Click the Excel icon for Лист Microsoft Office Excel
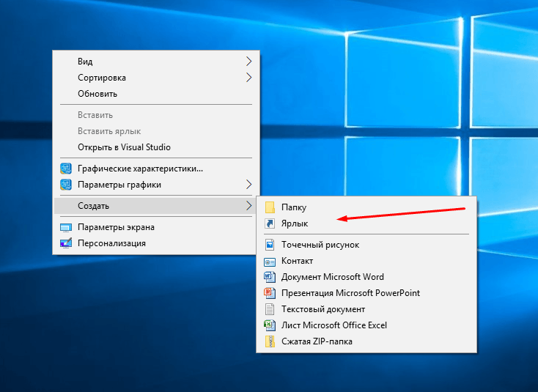Screen dimensions: 538x392 (x=269, y=325)
